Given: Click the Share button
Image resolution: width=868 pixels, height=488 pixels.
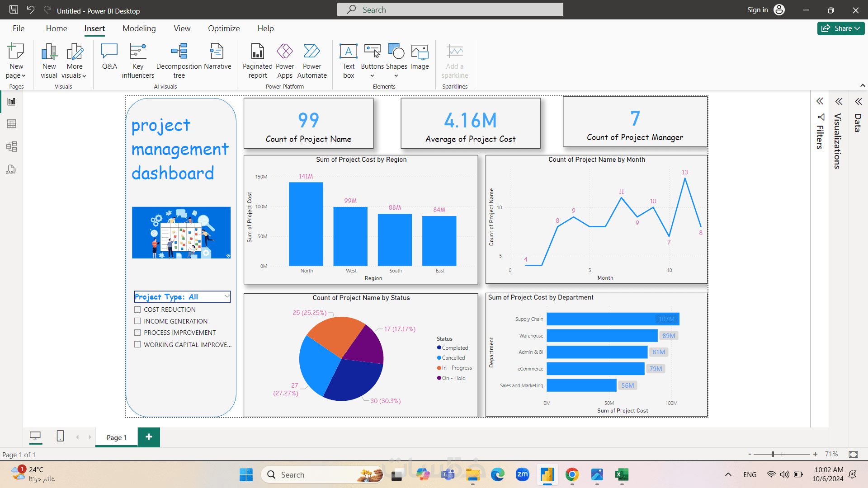Looking at the screenshot, I should click(840, 28).
